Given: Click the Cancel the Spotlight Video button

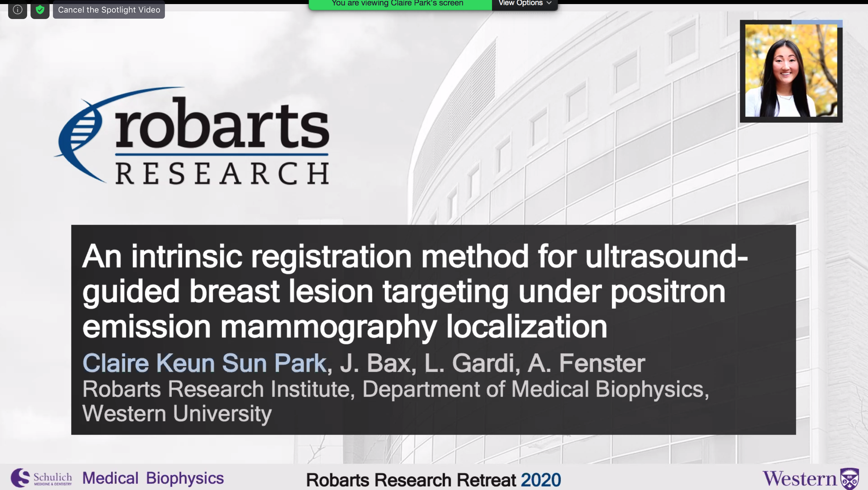Looking at the screenshot, I should [109, 10].
